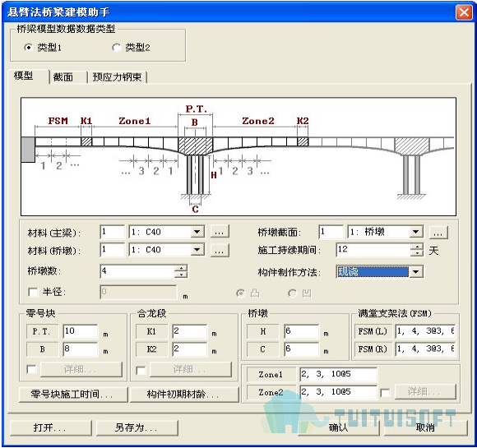The height and width of the screenshot is (448, 477).
Task: Decrease the 施工持续期间 value with down arrow
Action: [x=417, y=252]
